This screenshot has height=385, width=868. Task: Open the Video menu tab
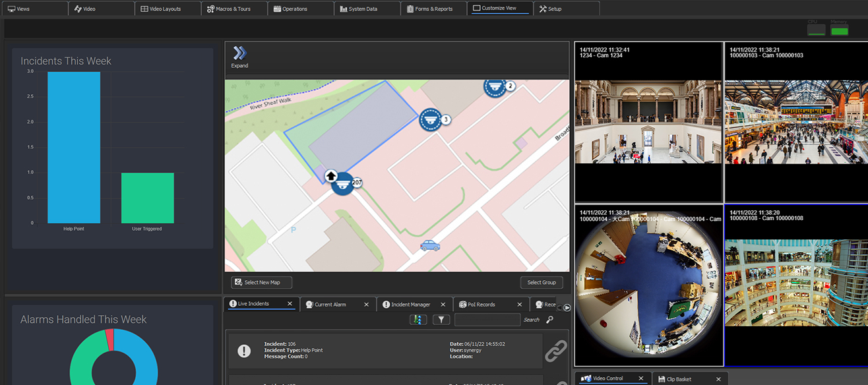coord(101,9)
